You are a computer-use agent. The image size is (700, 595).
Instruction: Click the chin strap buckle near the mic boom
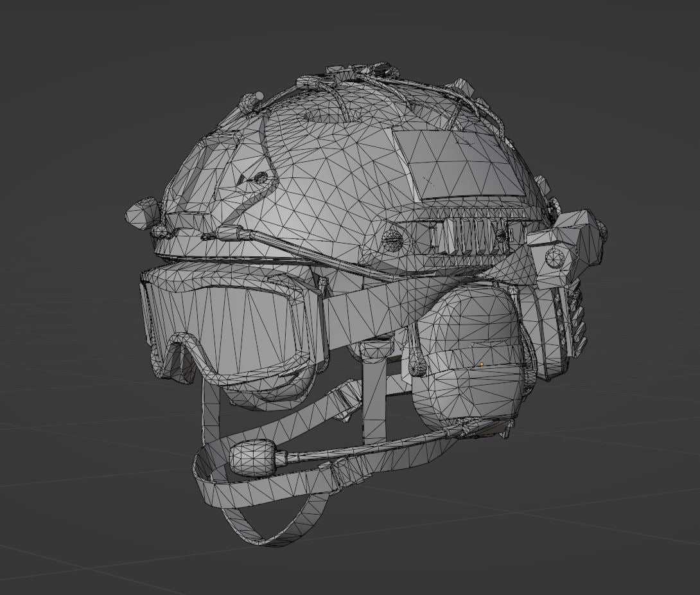point(348,472)
